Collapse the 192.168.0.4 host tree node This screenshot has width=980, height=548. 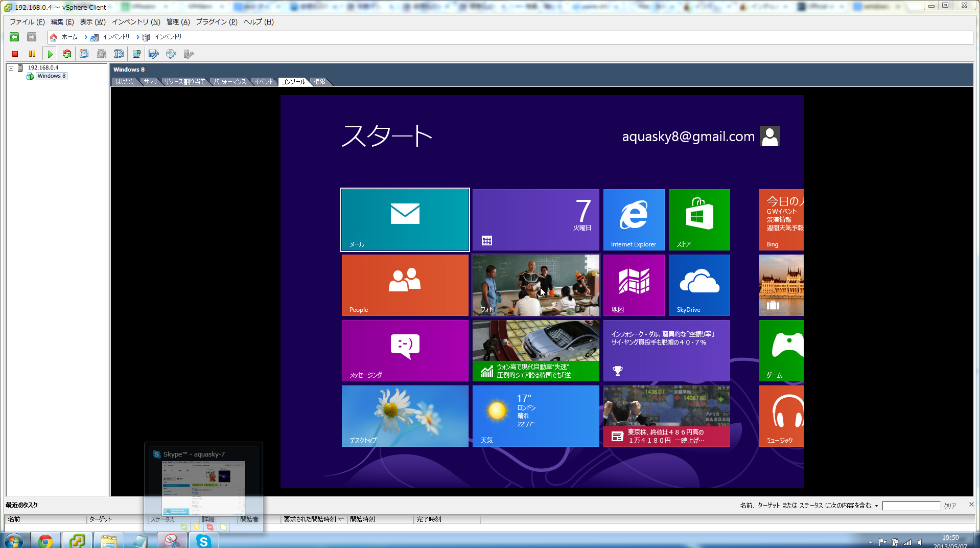coord(11,68)
